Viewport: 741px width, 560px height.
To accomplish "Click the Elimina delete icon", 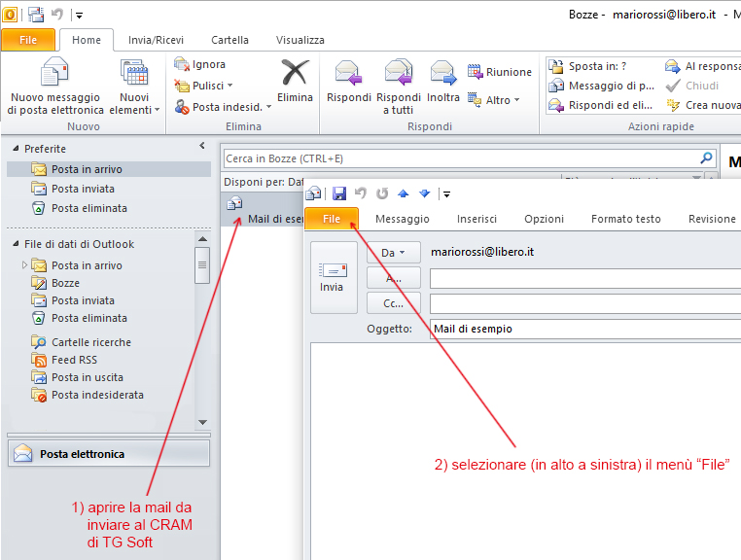I will pos(294,75).
